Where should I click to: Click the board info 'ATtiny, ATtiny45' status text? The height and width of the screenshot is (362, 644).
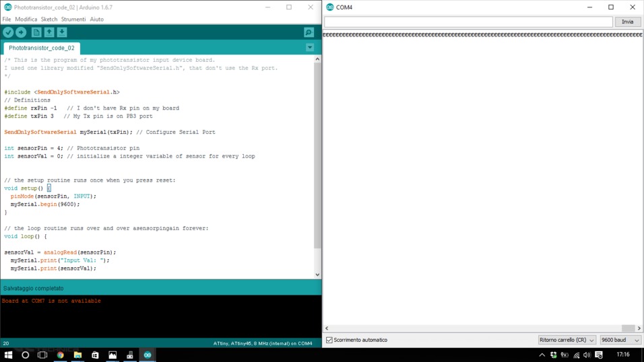pos(263,343)
